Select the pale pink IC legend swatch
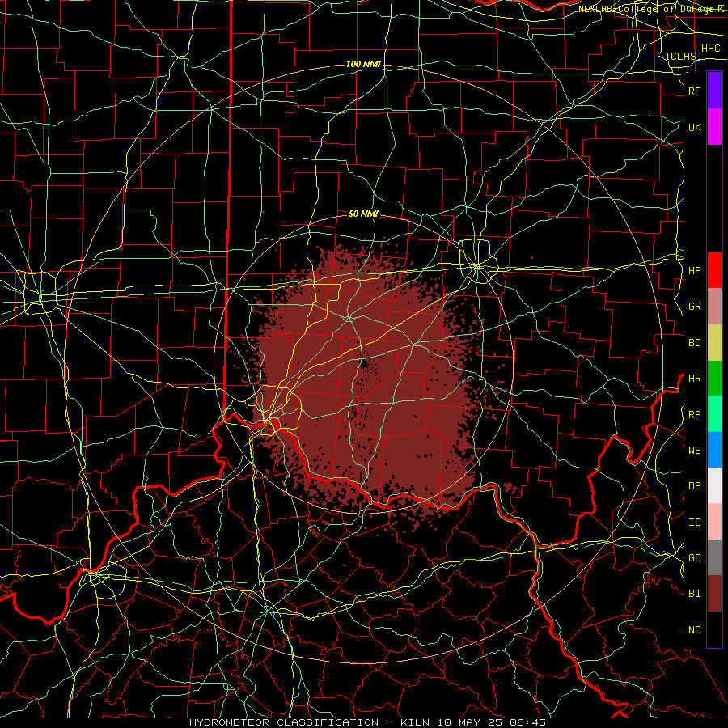The width and height of the screenshot is (728, 728). (x=714, y=522)
